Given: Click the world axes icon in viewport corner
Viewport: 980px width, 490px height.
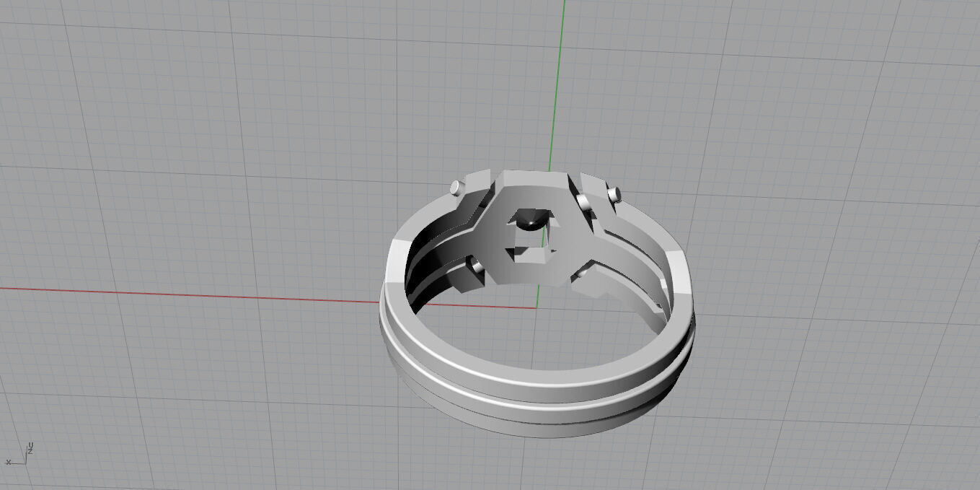Looking at the screenshot, I should [x=19, y=454].
